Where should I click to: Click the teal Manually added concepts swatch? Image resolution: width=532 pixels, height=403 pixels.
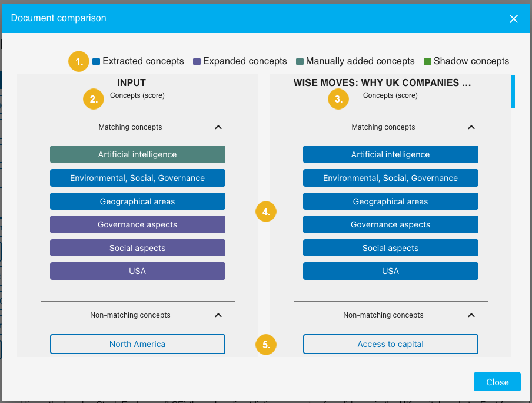click(300, 61)
